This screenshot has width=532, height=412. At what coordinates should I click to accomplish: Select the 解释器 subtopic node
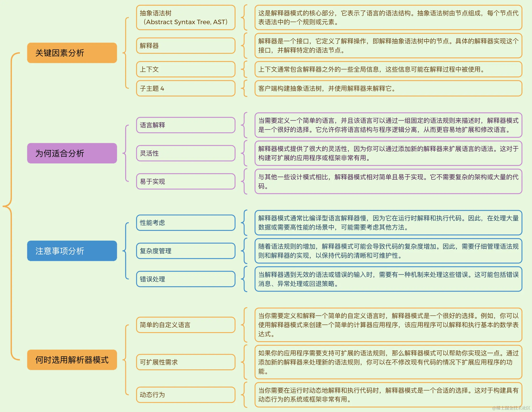(x=185, y=45)
